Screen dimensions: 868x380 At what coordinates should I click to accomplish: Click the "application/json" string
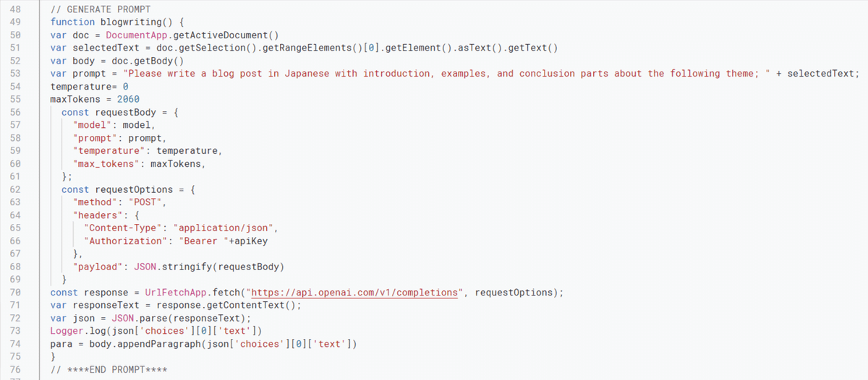(224, 228)
